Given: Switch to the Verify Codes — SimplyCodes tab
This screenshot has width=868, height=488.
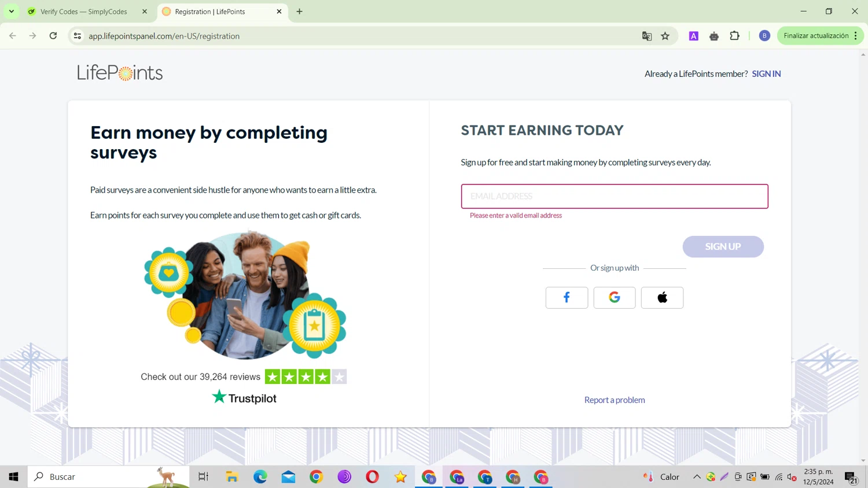Looking at the screenshot, I should 88,12.
